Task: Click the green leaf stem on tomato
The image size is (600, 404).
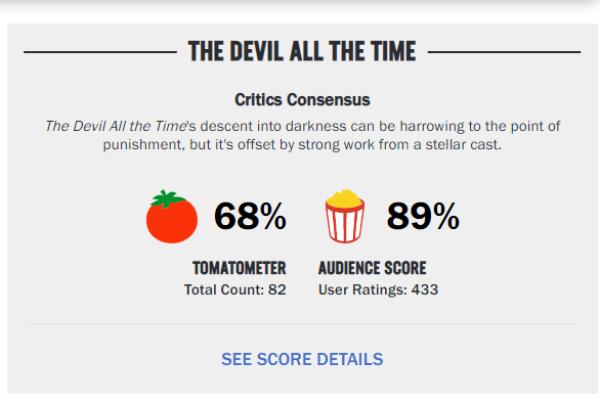Action: pyautogui.click(x=167, y=199)
